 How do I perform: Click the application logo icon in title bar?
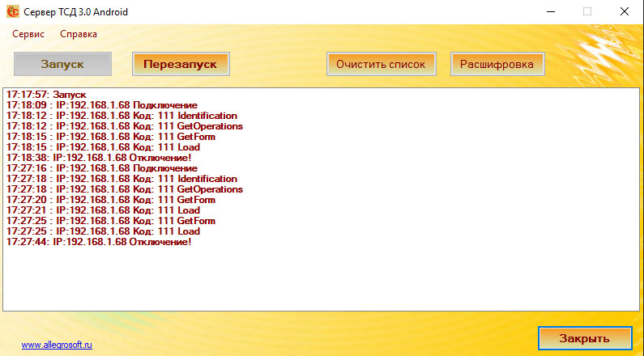13,12
